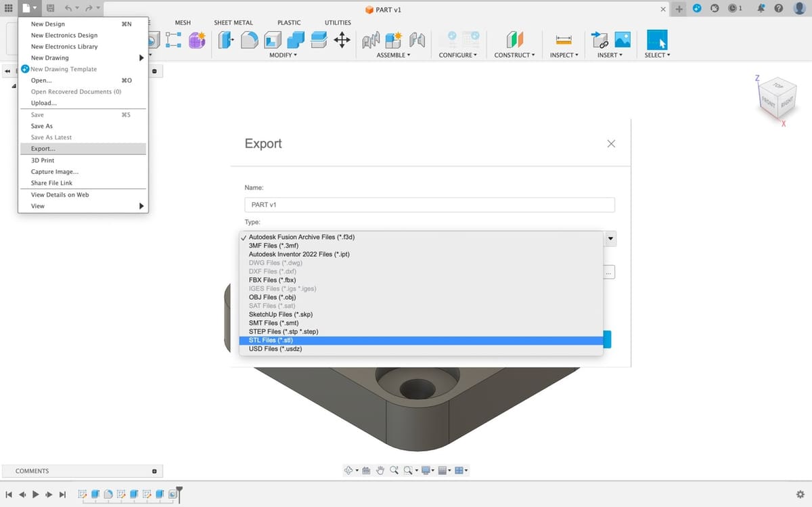Select 3D Print from File menu
This screenshot has width=812, height=507.
click(x=43, y=160)
